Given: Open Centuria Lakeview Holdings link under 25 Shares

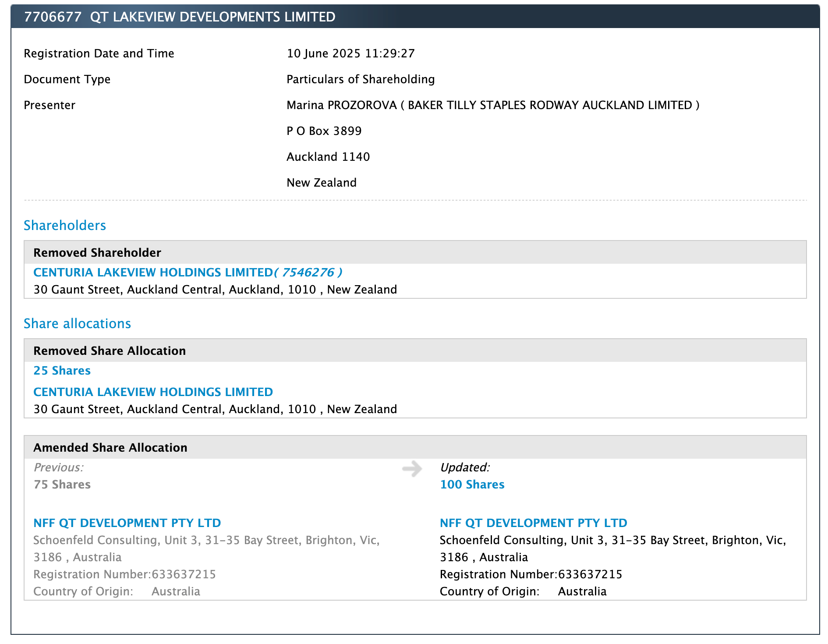Looking at the screenshot, I should [x=153, y=392].
